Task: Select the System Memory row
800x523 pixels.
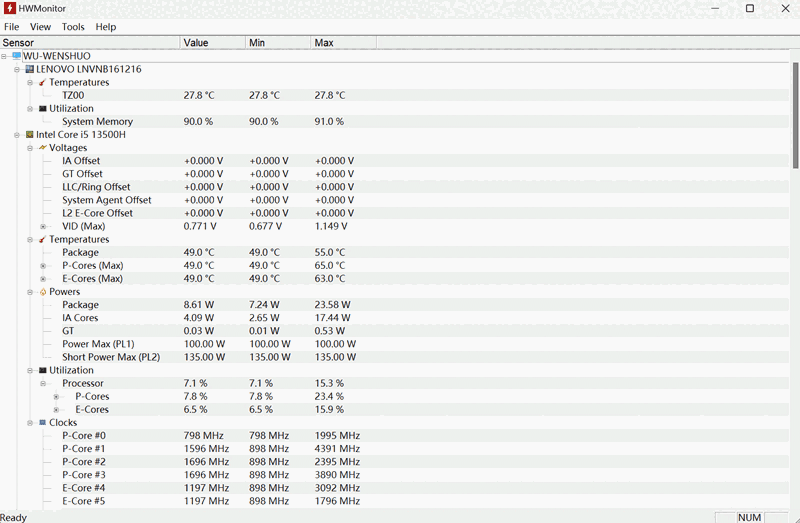Action: (x=97, y=121)
